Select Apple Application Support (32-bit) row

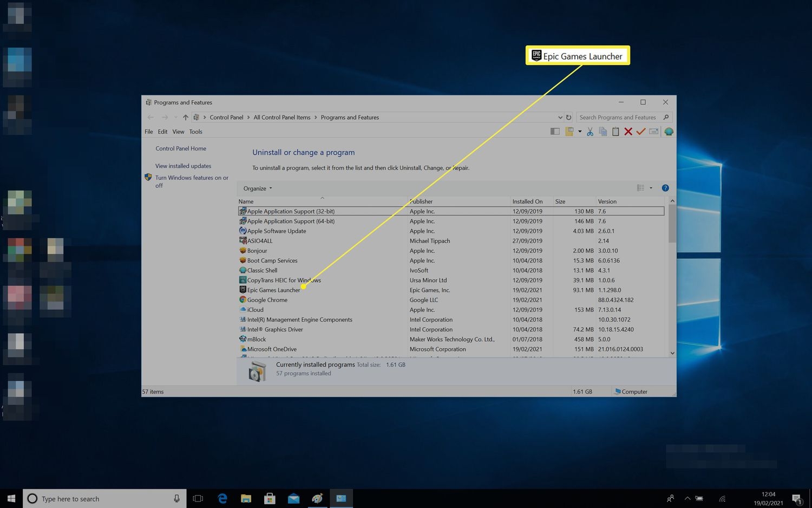pyautogui.click(x=451, y=211)
